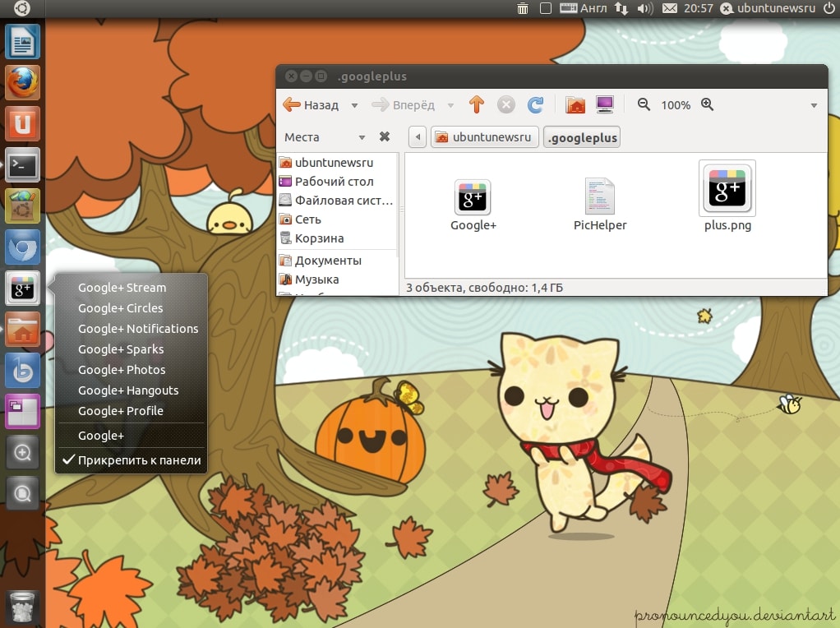Open the sound volume indicator
Screen dimensions: 840x628
pos(645,8)
